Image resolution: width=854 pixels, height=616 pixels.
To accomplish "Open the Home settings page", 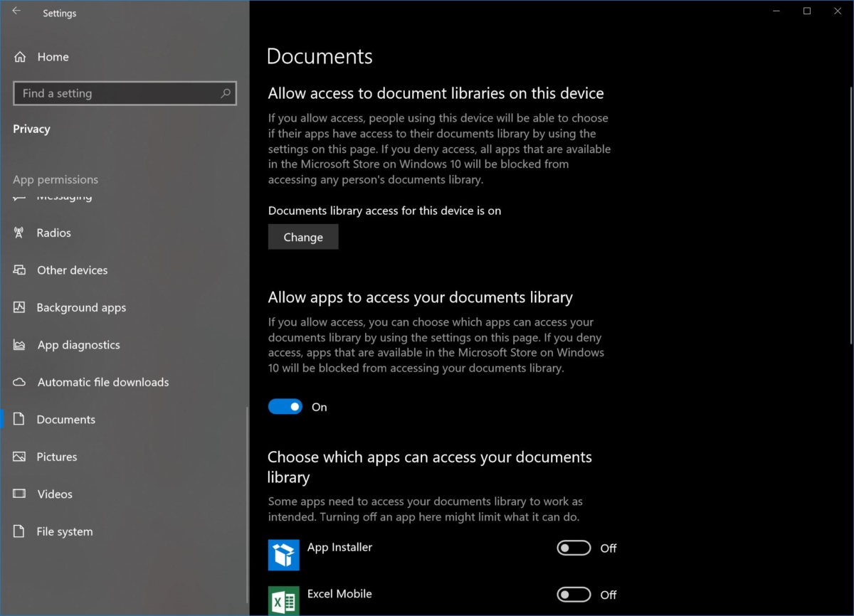I will [x=51, y=57].
